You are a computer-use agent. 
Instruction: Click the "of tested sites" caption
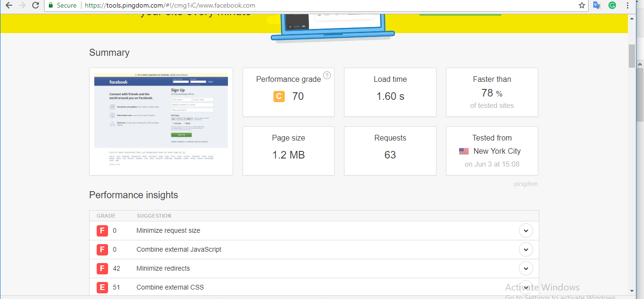492,106
